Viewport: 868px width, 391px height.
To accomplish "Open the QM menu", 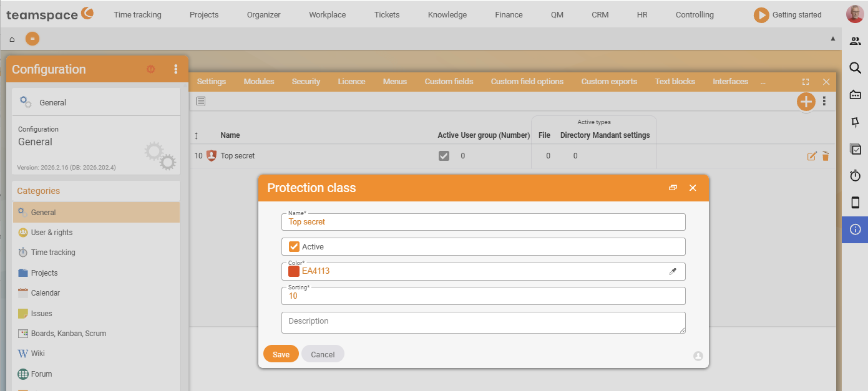I will (x=557, y=15).
